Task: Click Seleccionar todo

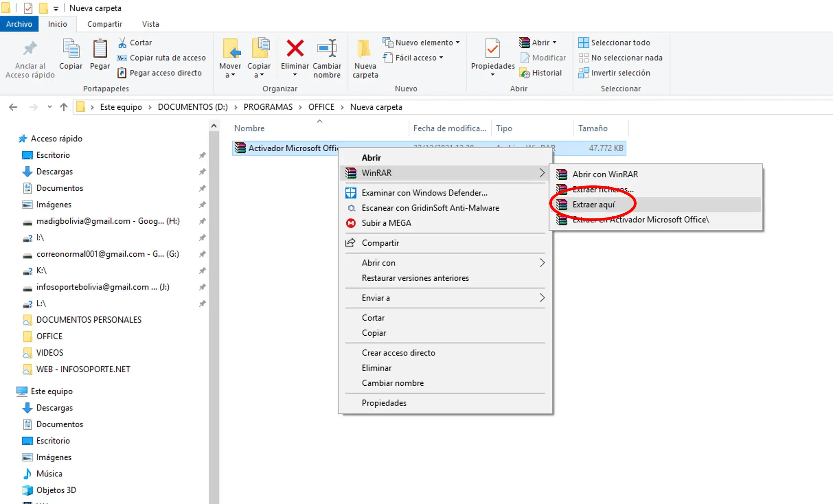Action: [614, 43]
